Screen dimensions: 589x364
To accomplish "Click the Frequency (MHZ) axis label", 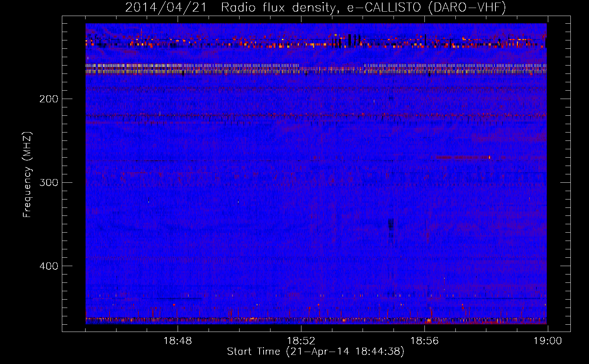I will pyautogui.click(x=27, y=175).
